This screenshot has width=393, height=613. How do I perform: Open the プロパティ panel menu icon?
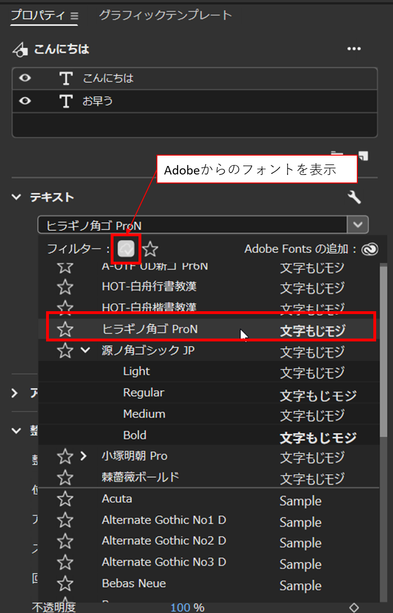pyautogui.click(x=74, y=16)
